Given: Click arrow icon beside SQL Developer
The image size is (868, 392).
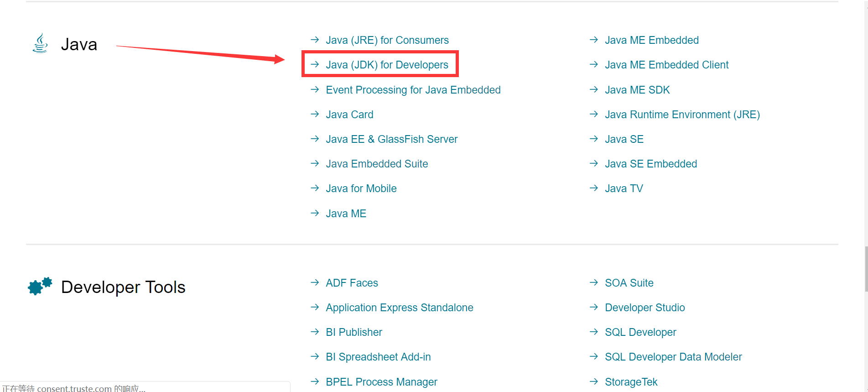Looking at the screenshot, I should coord(593,332).
